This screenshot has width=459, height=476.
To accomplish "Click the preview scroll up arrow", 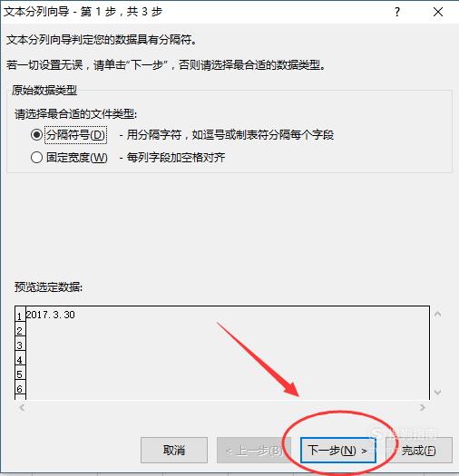I will [x=437, y=315].
